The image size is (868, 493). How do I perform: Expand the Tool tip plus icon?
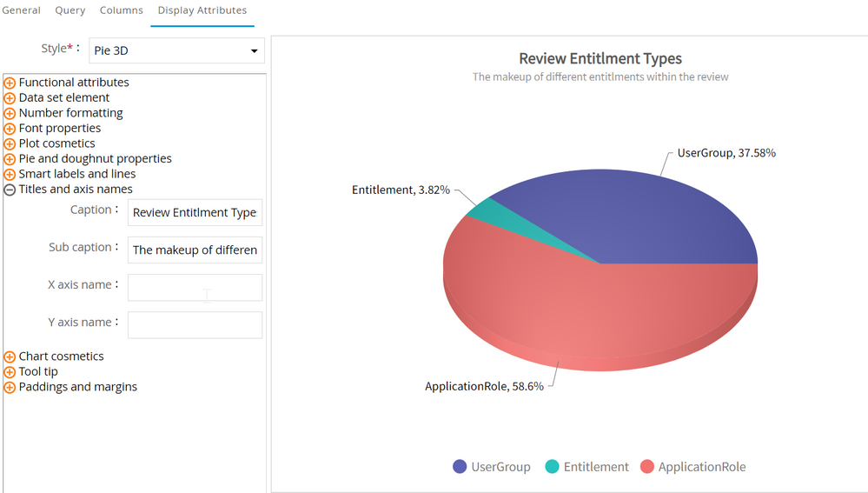10,372
